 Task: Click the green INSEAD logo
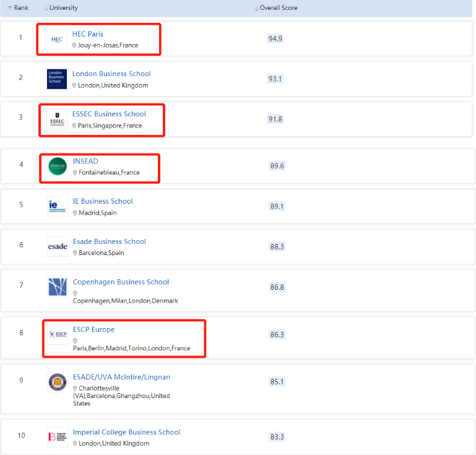click(58, 167)
